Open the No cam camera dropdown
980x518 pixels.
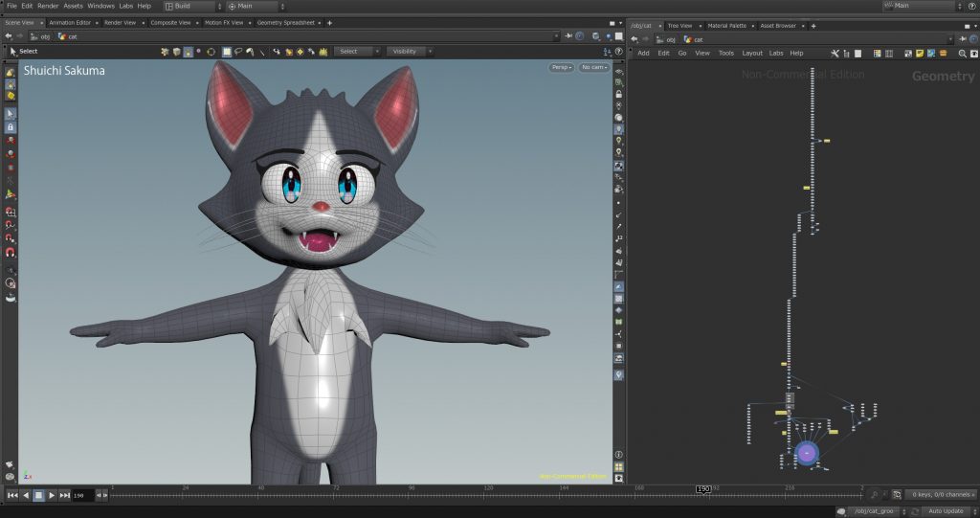594,68
